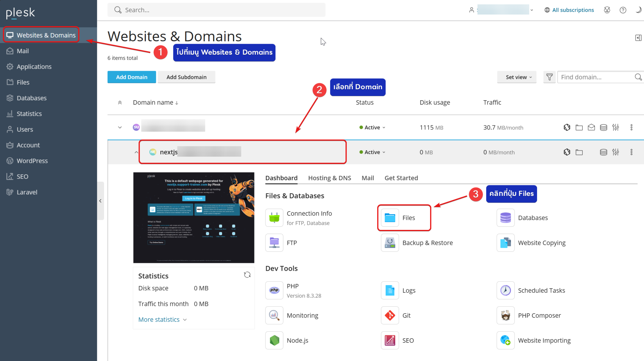Viewport: 644px width, 361px height.
Task: Open Backup & Restore for the domain
Action: [427, 242]
